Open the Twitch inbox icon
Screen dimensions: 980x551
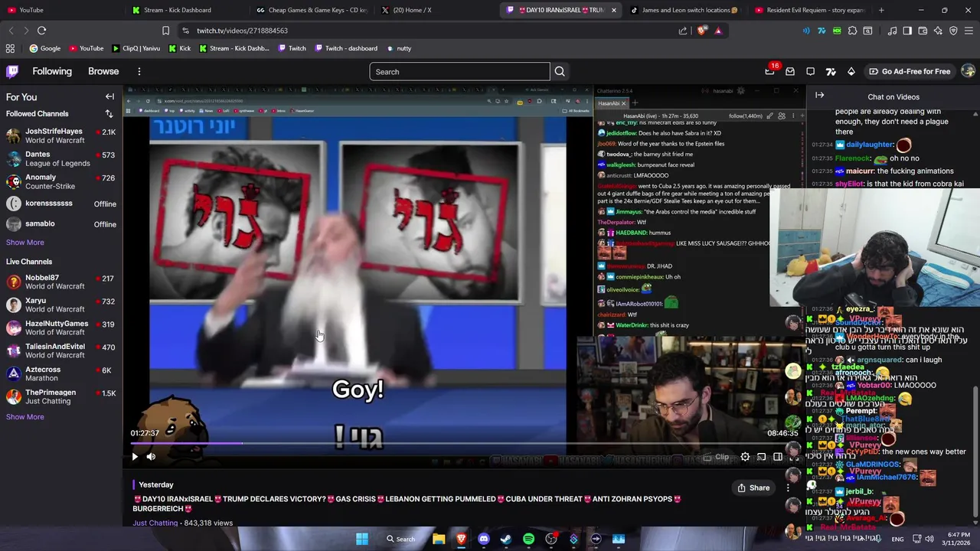point(790,71)
